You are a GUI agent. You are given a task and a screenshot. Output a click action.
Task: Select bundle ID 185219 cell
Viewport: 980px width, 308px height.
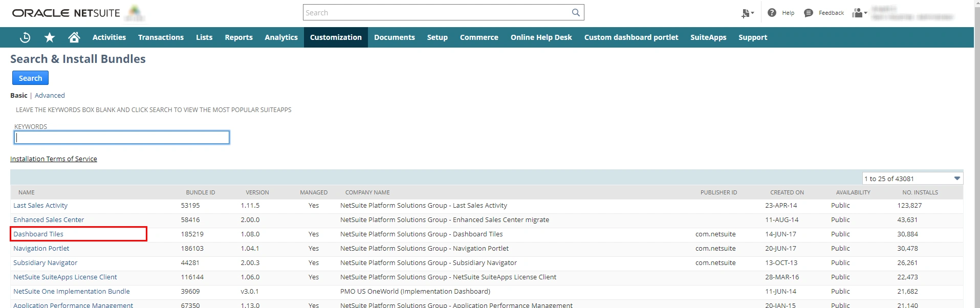192,234
